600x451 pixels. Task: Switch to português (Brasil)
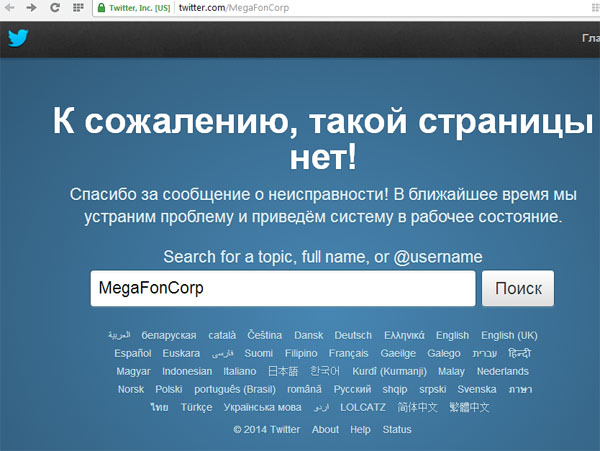pyautogui.click(x=235, y=389)
